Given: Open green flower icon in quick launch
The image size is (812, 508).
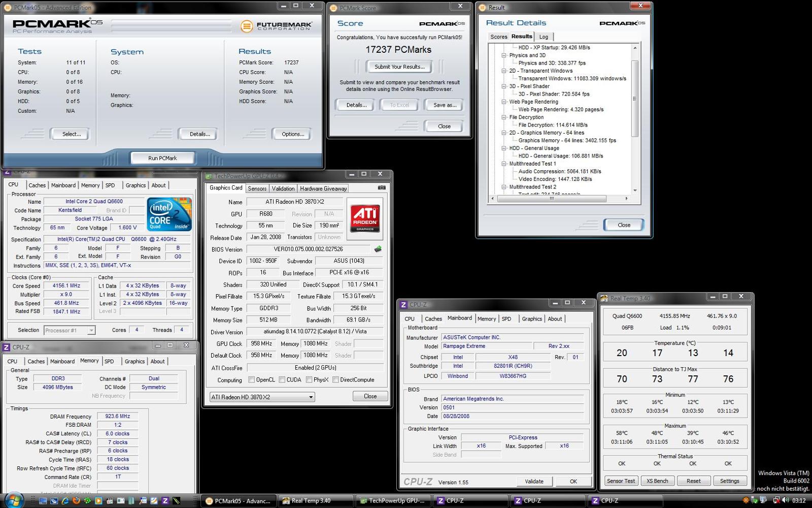Looking at the screenshot, I should 88,501.
